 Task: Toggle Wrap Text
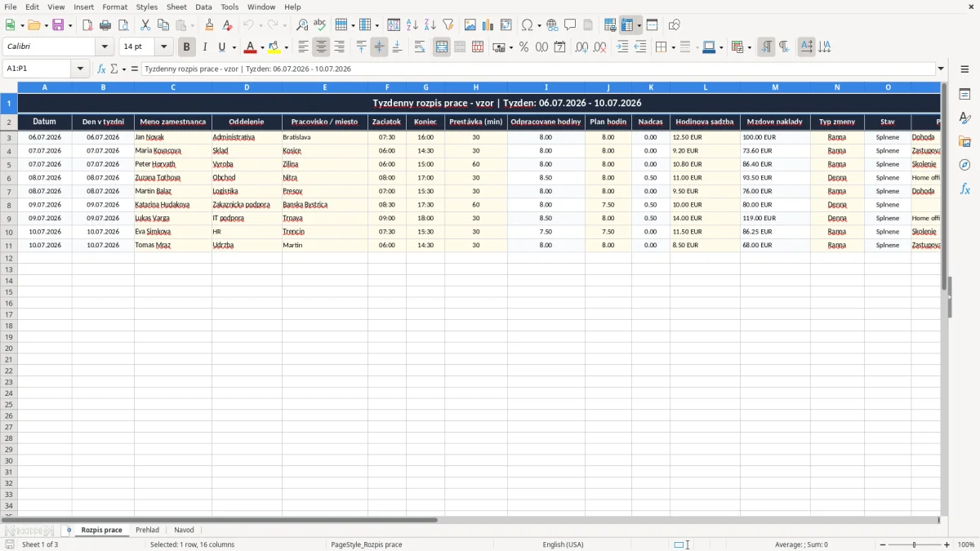[x=420, y=47]
